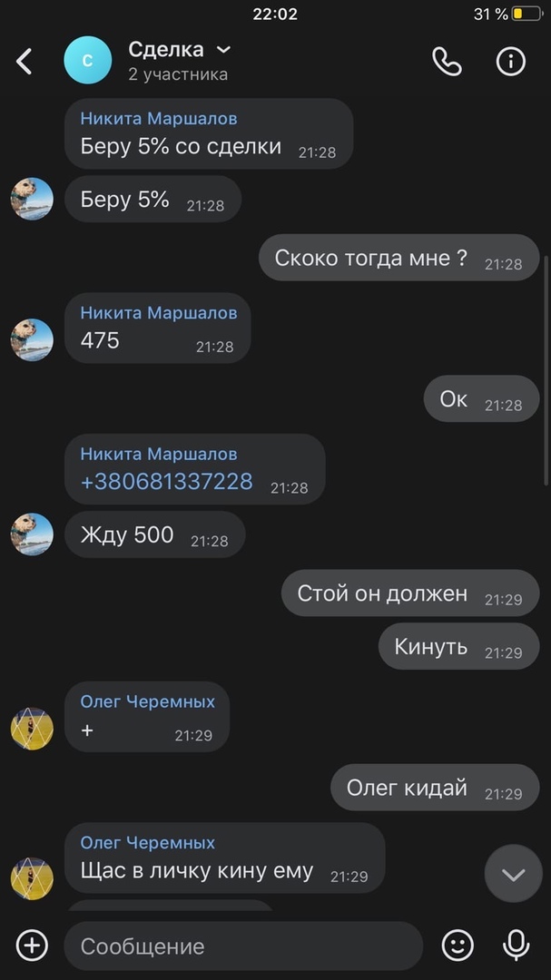Select the Скоко тогда мне ? message
This screenshot has width=551, height=980.
(x=399, y=258)
